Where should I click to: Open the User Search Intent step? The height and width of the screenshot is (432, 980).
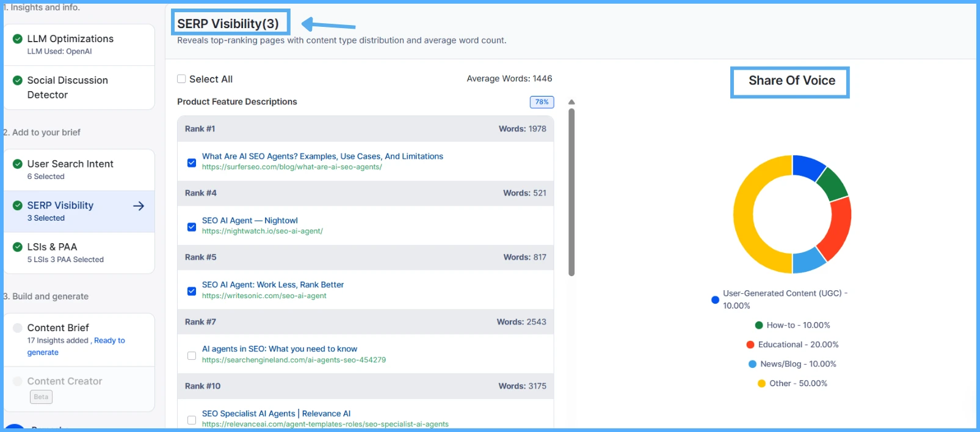[x=70, y=164]
